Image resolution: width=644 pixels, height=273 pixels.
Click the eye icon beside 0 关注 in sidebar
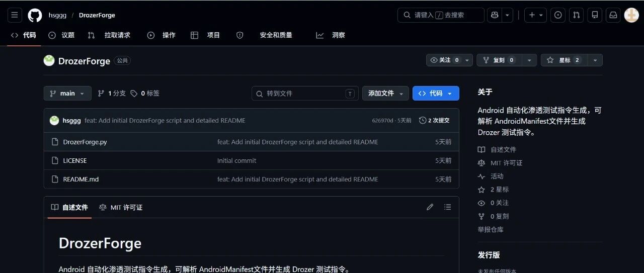(481, 203)
